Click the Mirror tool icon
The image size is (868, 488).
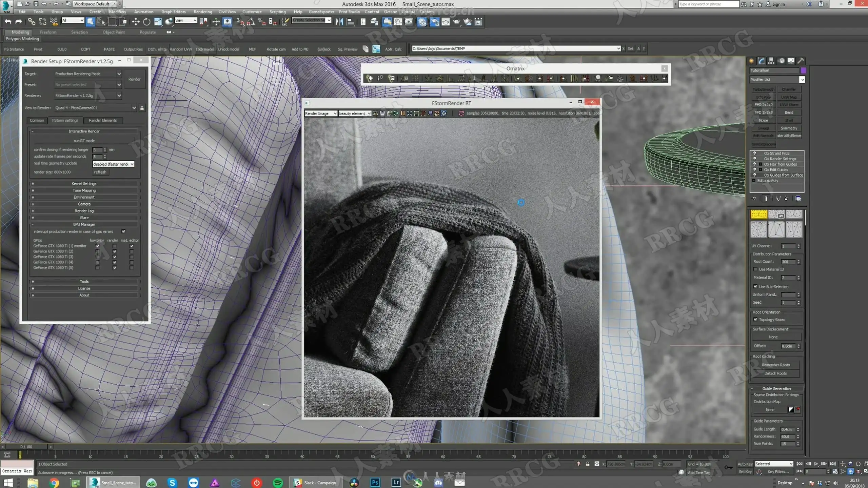pyautogui.click(x=339, y=22)
